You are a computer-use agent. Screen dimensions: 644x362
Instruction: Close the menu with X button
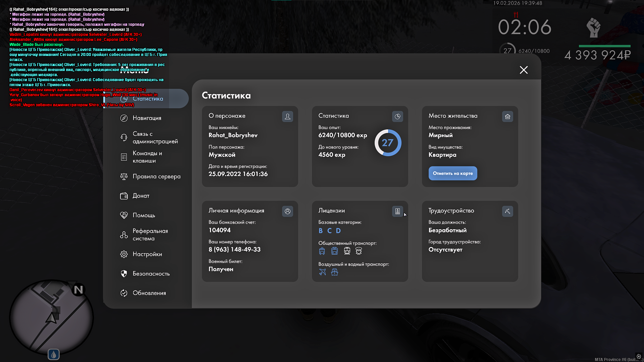[524, 70]
